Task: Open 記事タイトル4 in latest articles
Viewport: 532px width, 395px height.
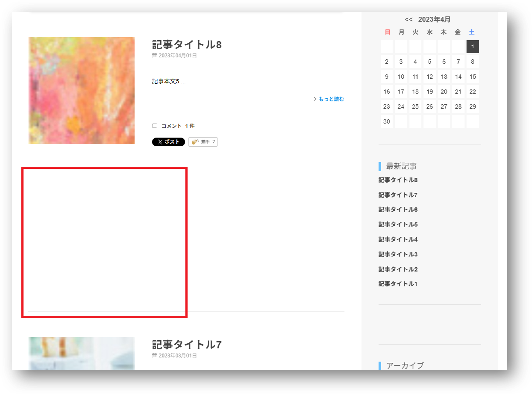Action: pos(398,240)
